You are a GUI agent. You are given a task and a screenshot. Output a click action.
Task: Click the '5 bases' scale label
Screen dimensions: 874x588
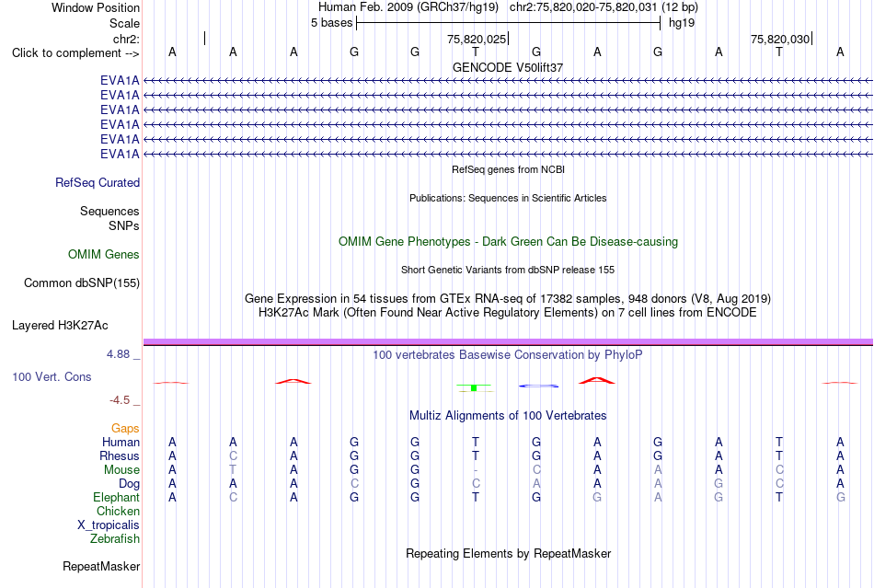pos(331,23)
